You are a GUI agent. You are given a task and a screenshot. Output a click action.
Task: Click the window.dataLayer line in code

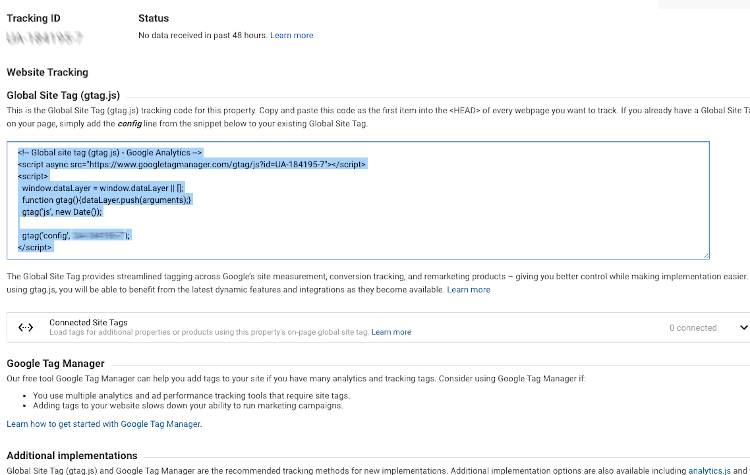pos(102,188)
